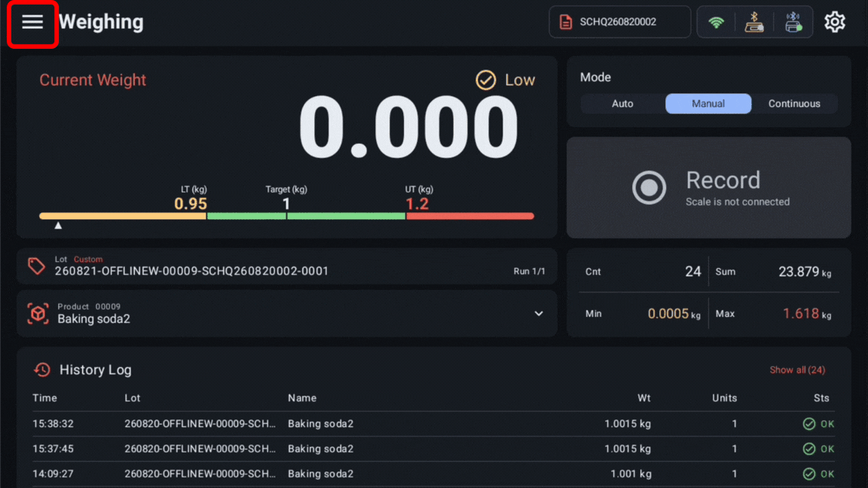Check the Wi-Fi connection status icon
The image size is (868, 488).
(x=716, y=22)
